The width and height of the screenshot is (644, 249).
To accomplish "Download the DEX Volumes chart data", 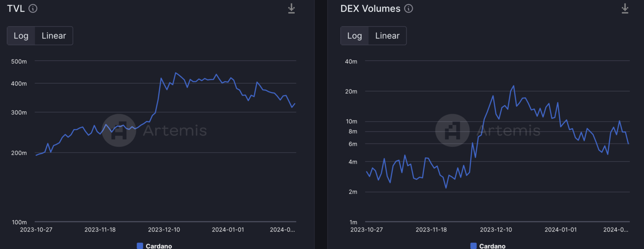I will tap(625, 8).
